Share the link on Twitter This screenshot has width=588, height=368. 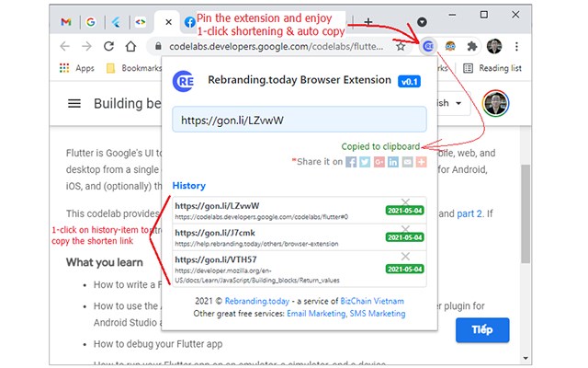(x=365, y=162)
